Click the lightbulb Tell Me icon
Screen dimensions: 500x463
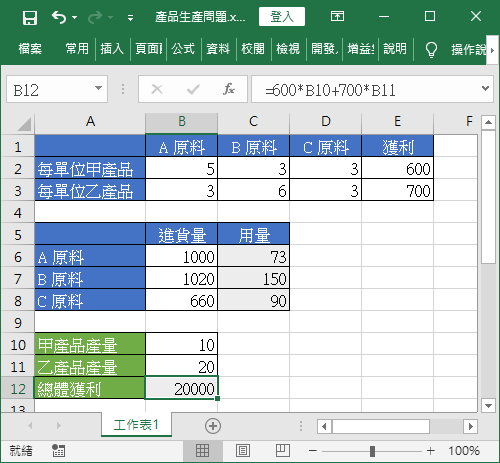431,50
